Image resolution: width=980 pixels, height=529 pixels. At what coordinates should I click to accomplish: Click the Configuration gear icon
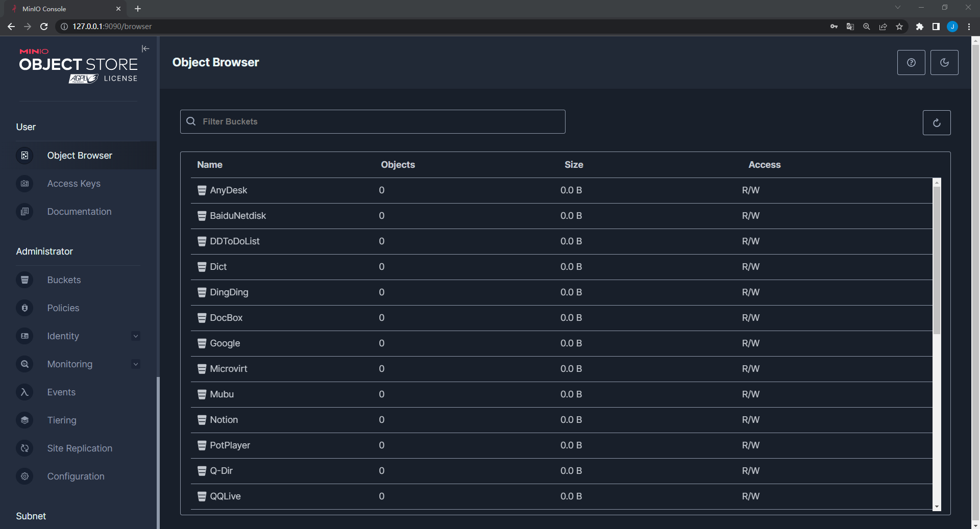coord(24,476)
